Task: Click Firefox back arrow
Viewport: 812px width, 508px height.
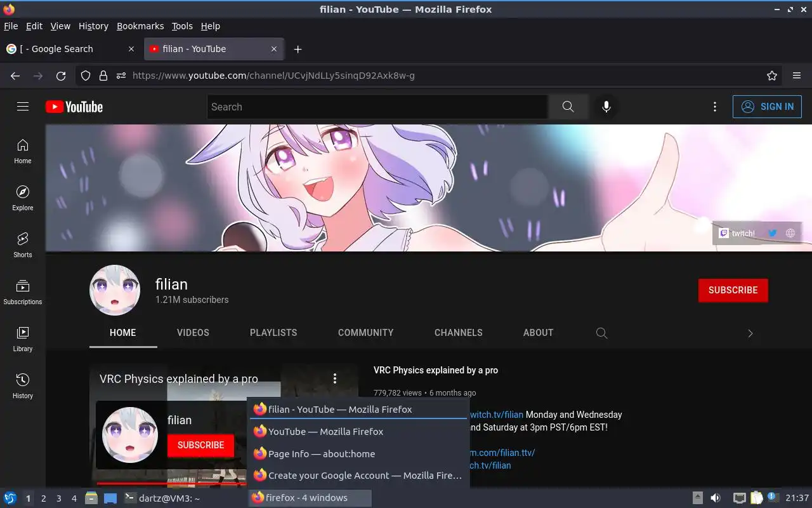Action: click(x=15, y=76)
